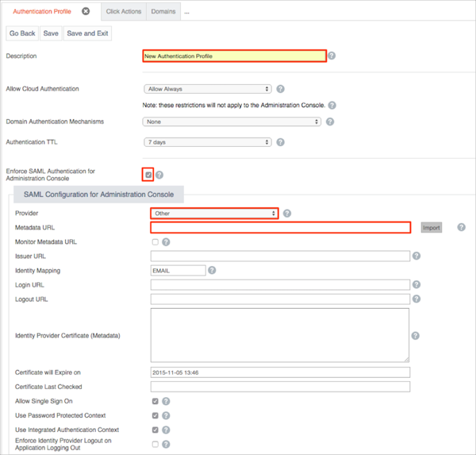Click help icon next to Provider dropdown

287,214
